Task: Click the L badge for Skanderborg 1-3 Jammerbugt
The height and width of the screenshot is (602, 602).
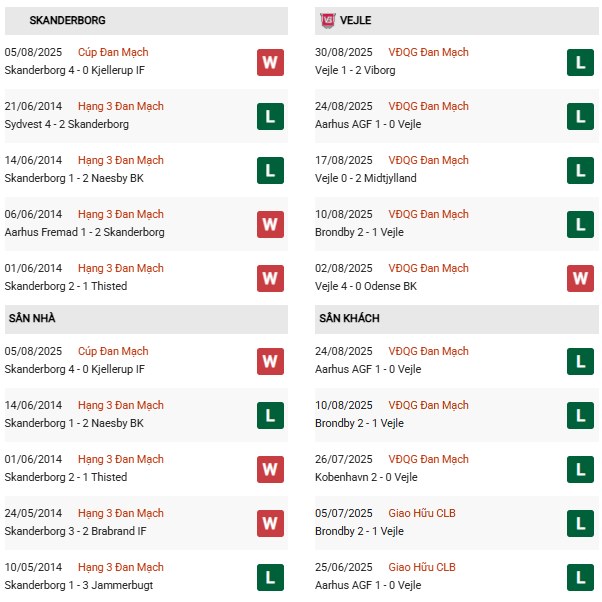Action: click(269, 577)
